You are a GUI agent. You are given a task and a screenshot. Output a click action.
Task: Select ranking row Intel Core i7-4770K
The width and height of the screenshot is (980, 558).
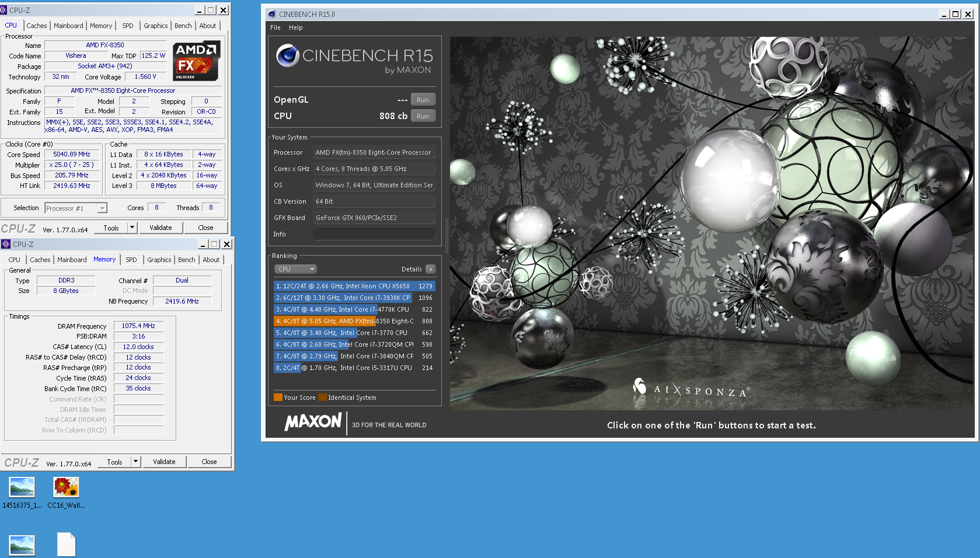click(354, 309)
